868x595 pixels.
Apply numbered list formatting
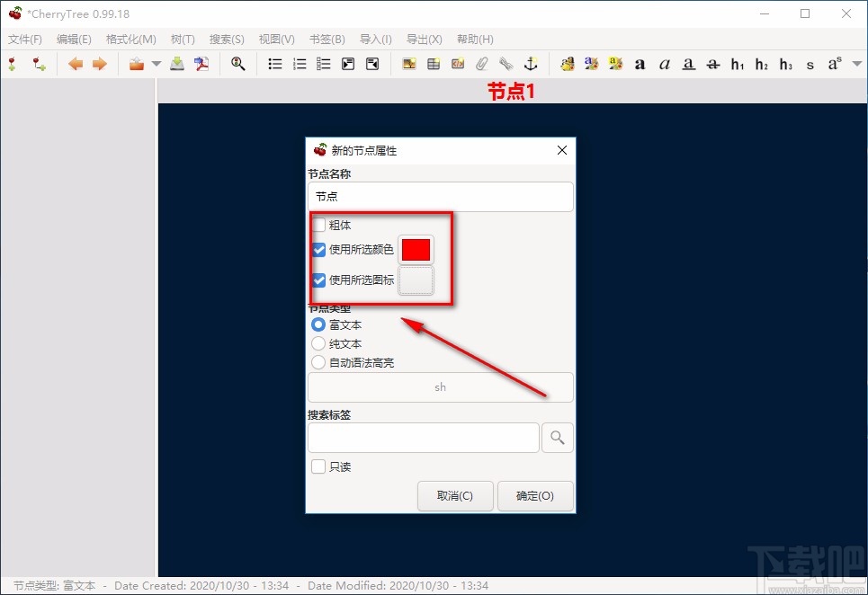coord(300,64)
